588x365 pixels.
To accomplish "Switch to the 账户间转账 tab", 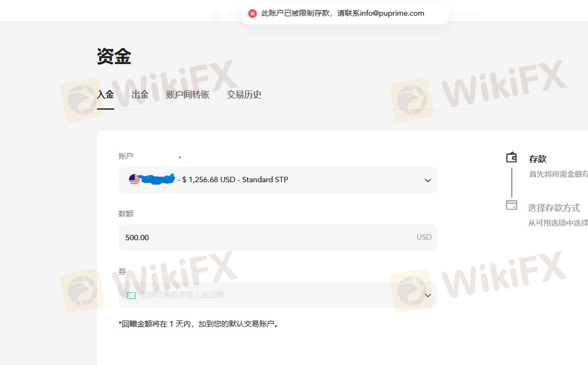I will pos(188,94).
